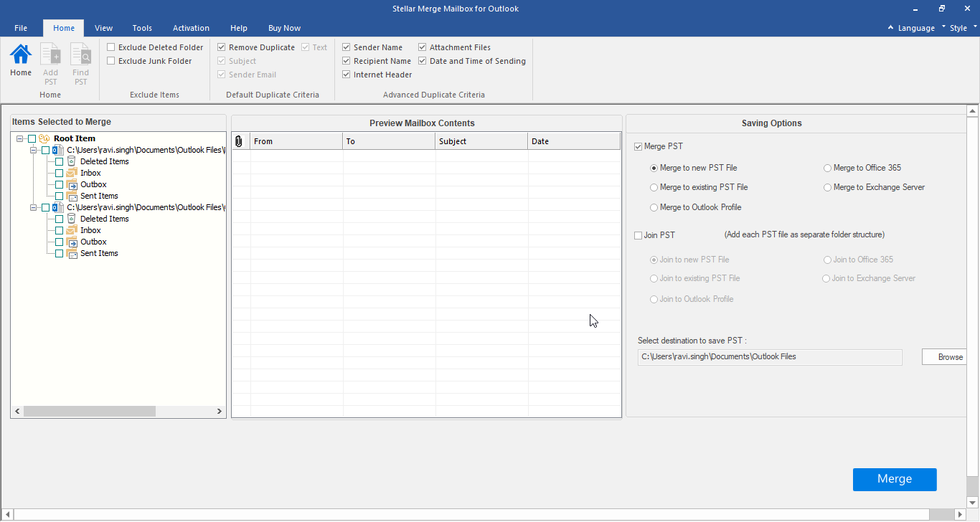Viewport: 980px width, 522px height.
Task: Select Merge to Office 365
Action: 827,168
